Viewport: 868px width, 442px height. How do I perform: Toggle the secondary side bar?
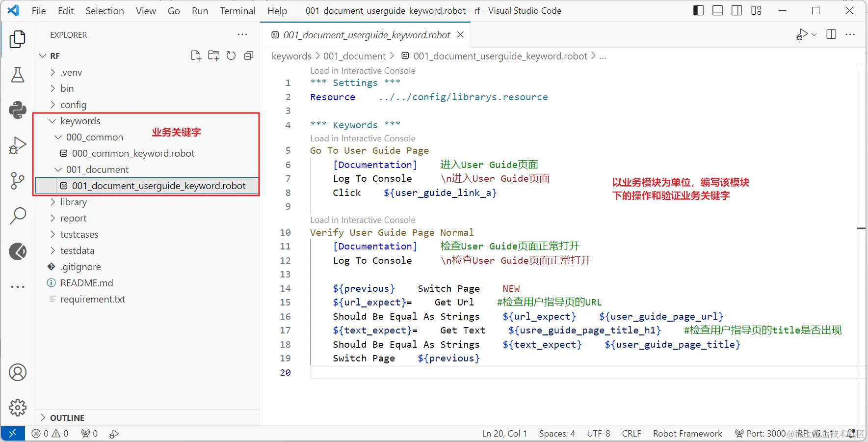click(736, 11)
